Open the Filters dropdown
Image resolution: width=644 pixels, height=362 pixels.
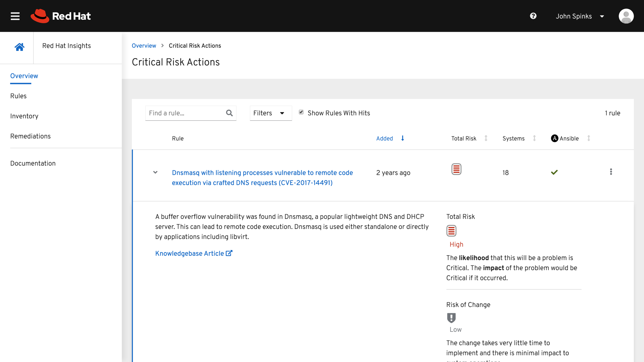270,113
